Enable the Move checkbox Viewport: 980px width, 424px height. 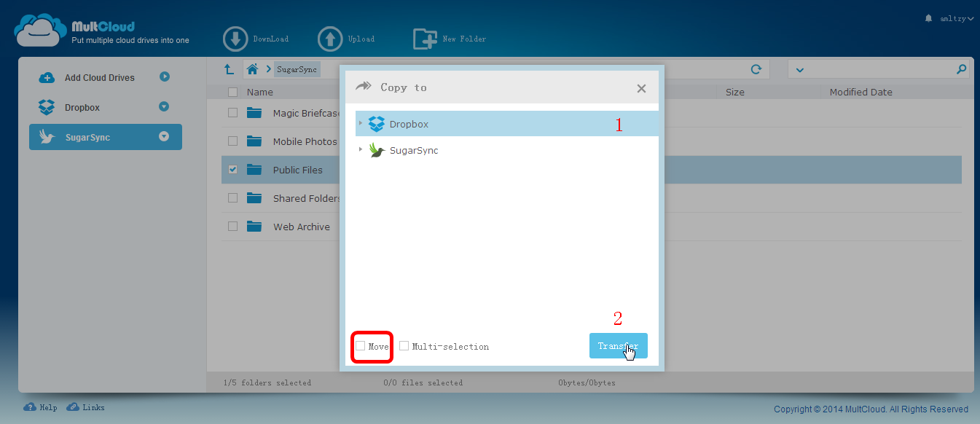coord(360,346)
